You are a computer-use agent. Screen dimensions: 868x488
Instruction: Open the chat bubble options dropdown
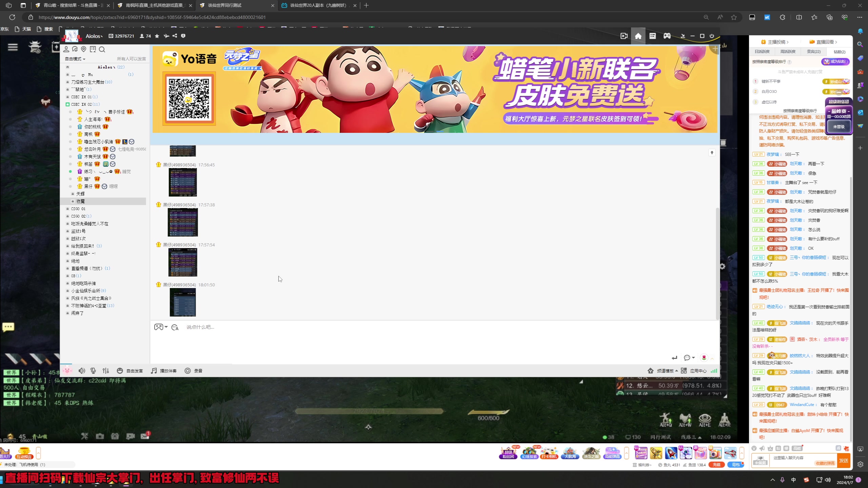click(x=689, y=358)
